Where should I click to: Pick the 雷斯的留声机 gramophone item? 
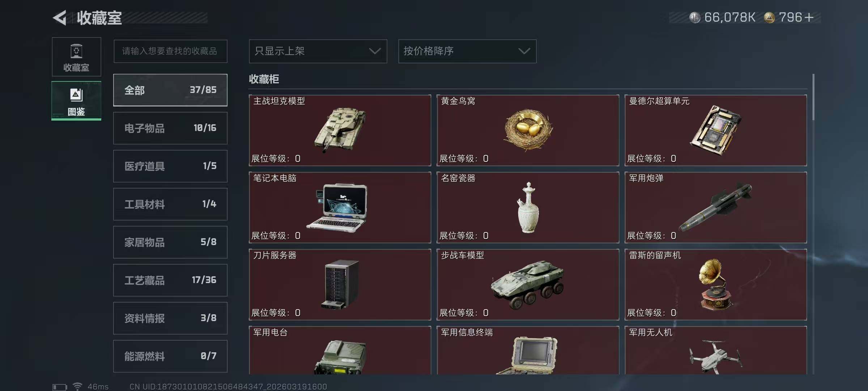pyautogui.click(x=716, y=285)
